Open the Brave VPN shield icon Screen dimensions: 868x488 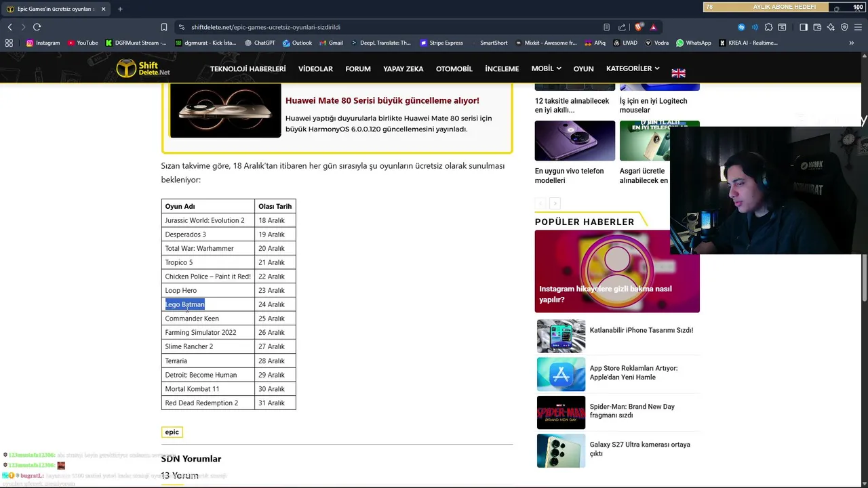tap(844, 27)
